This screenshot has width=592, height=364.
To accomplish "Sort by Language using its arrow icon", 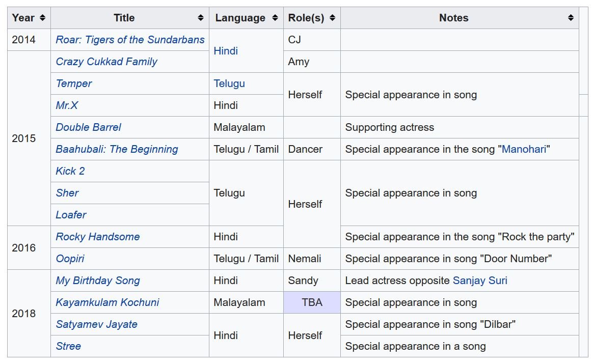I will (x=275, y=18).
